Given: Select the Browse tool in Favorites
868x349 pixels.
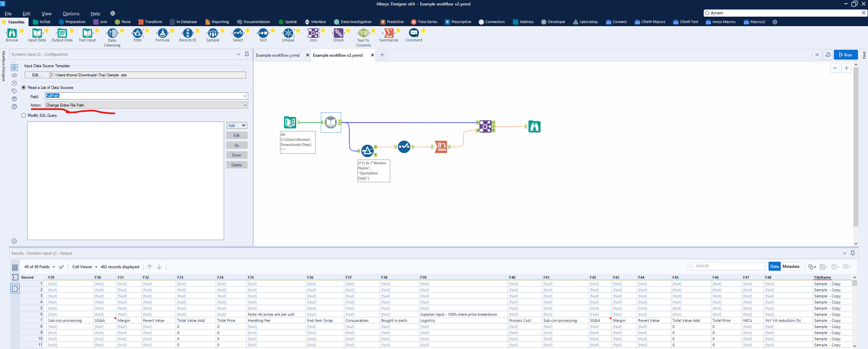Looking at the screenshot, I should 12,34.
